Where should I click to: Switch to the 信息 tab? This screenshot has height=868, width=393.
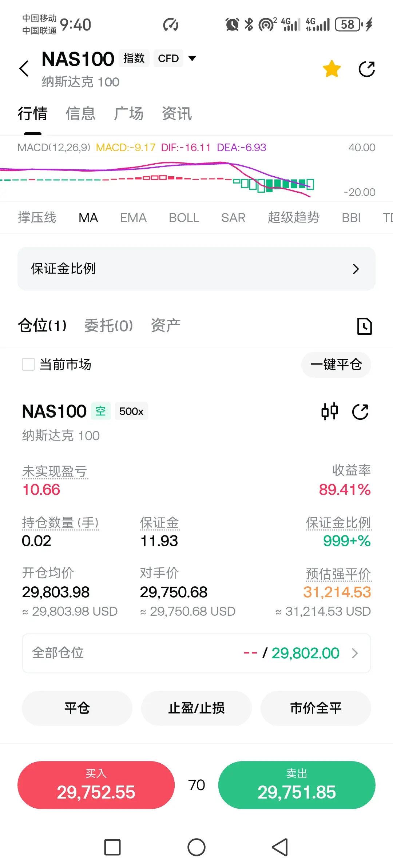81,113
